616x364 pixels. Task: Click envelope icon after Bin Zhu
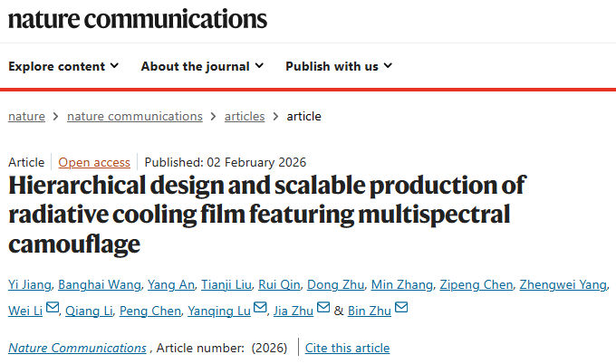(401, 309)
